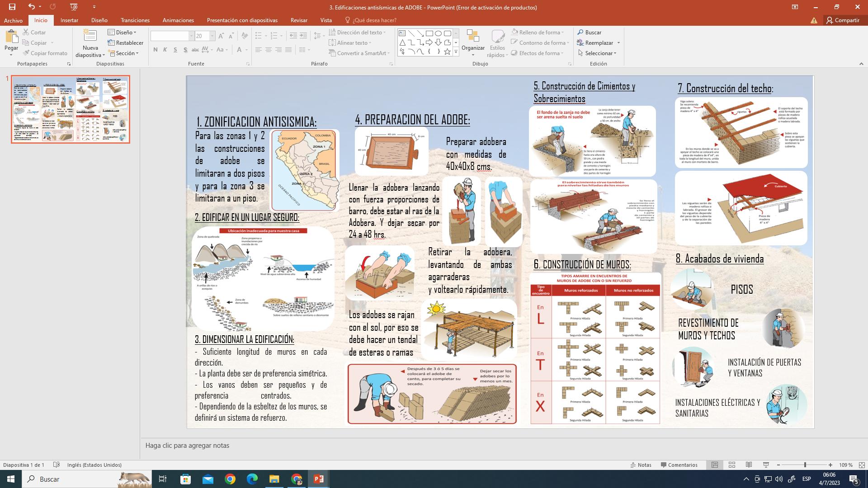The image size is (868, 488).
Task: Toggle the Notas pane button
Action: tap(641, 465)
